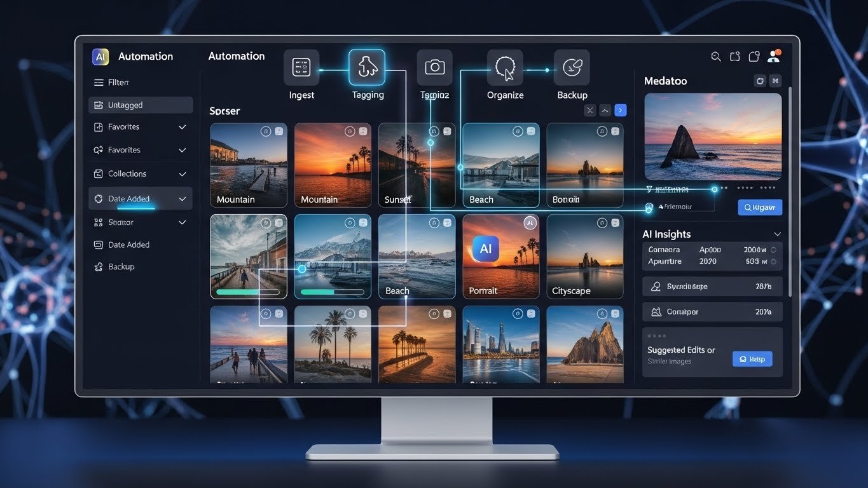Expand the Collections sidebar section
868x488 pixels.
(182, 174)
